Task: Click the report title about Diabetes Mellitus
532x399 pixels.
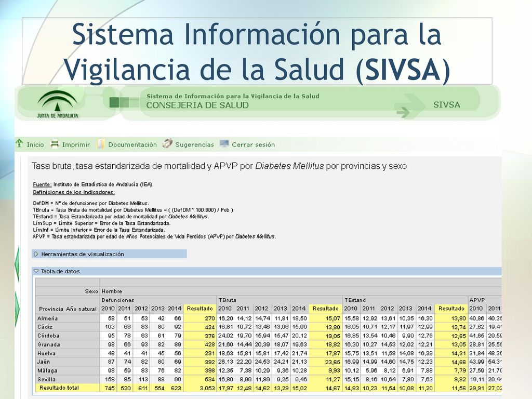Action: pyautogui.click(x=219, y=166)
